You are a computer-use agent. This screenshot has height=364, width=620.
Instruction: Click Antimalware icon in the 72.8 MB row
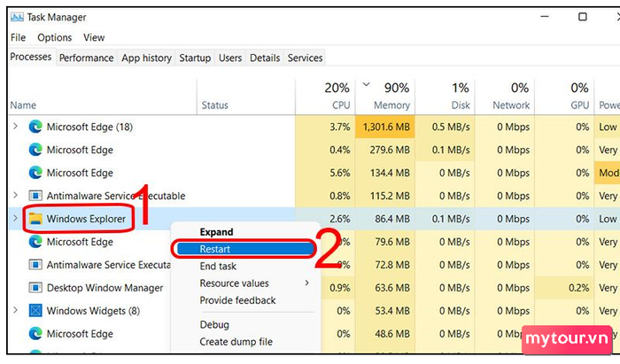[x=35, y=265]
